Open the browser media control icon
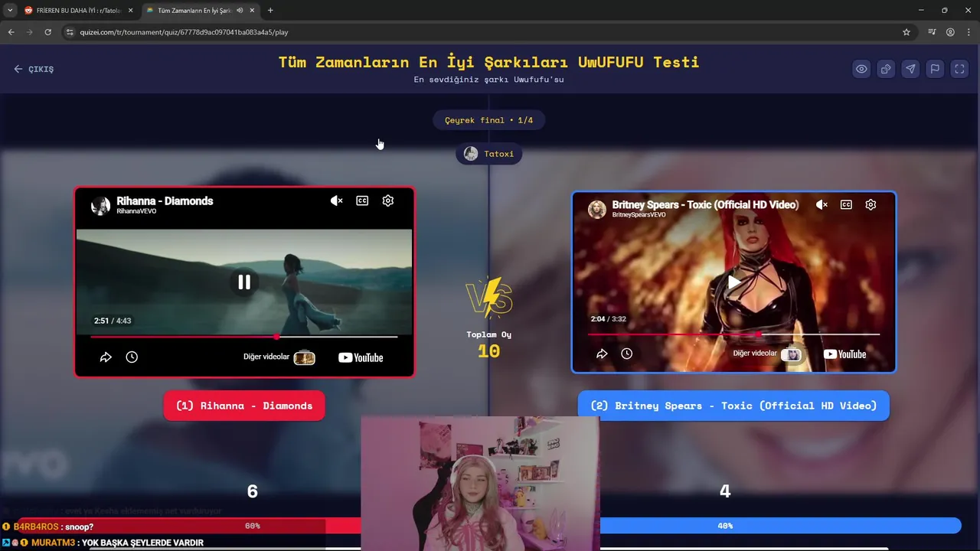This screenshot has width=980, height=551. tap(932, 32)
